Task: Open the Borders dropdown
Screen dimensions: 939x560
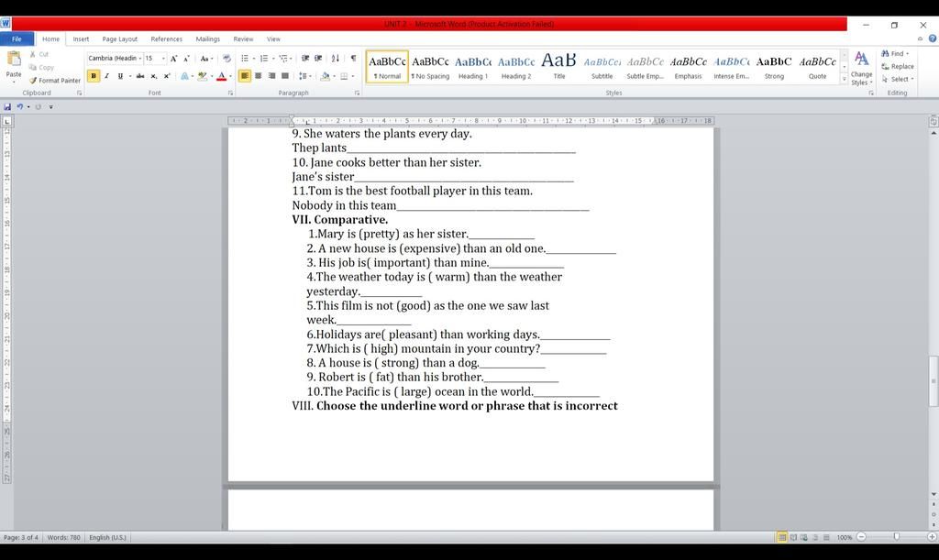Action: click(352, 76)
